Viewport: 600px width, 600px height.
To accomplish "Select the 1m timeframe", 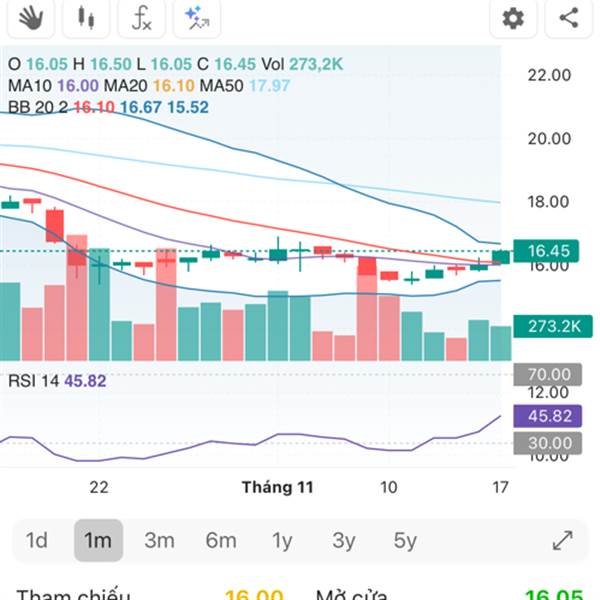I will [x=98, y=541].
